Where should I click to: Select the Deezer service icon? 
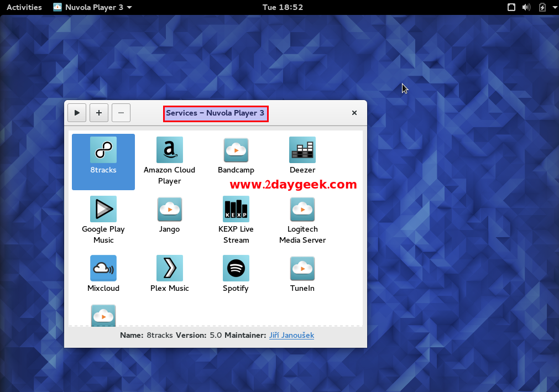(x=302, y=150)
